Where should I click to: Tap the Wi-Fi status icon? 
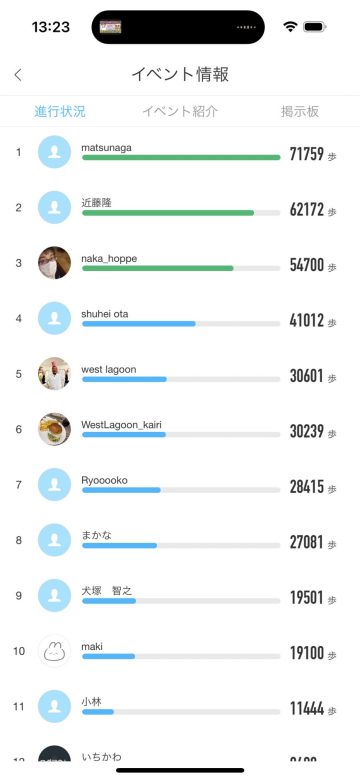tap(290, 27)
